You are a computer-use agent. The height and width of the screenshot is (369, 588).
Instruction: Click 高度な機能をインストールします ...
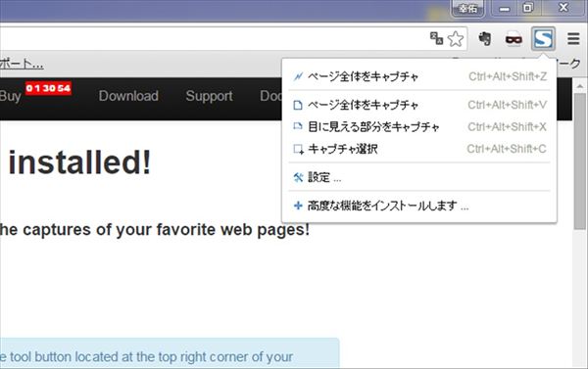(x=419, y=206)
